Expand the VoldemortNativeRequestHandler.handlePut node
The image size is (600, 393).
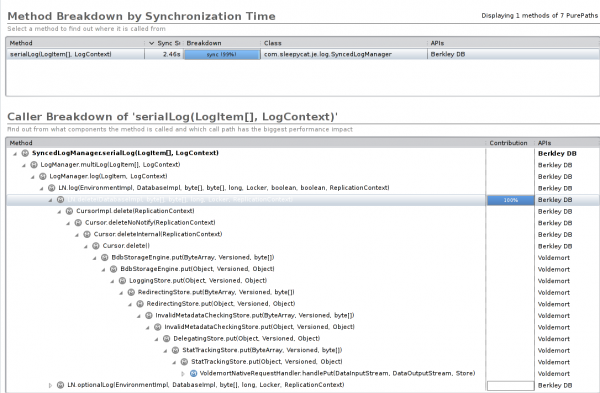183,373
